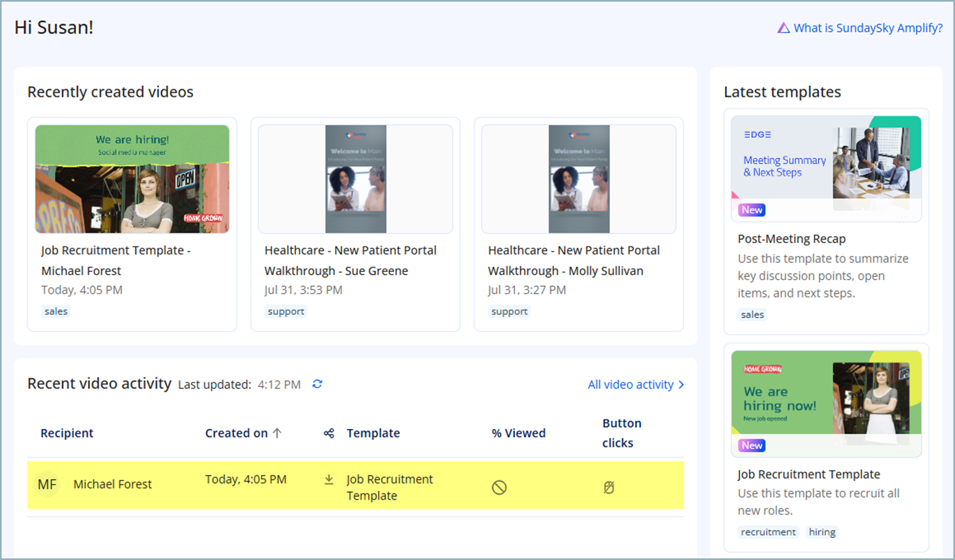Sort by the Recipient column header
Image resolution: width=955 pixels, height=560 pixels.
tap(67, 433)
